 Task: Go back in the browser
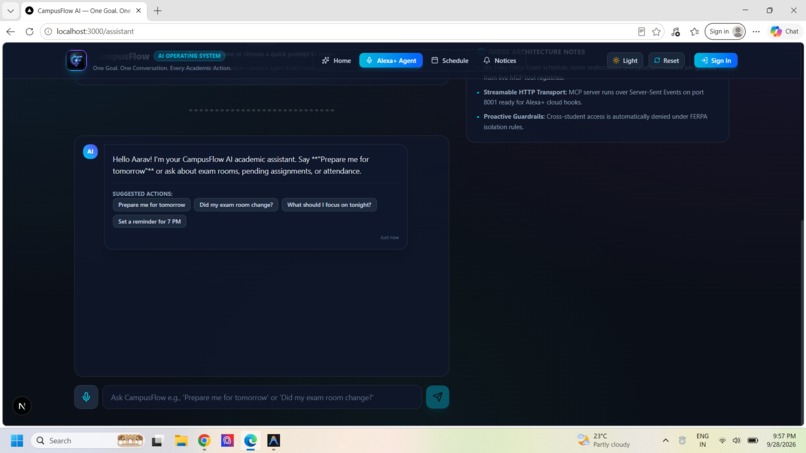pos(10,31)
